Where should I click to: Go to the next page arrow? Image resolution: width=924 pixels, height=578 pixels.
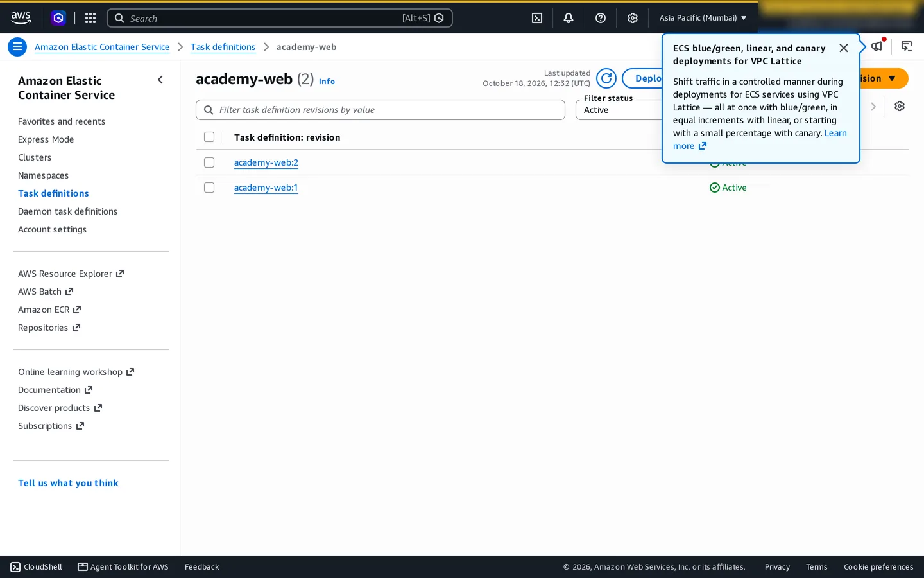point(873,107)
